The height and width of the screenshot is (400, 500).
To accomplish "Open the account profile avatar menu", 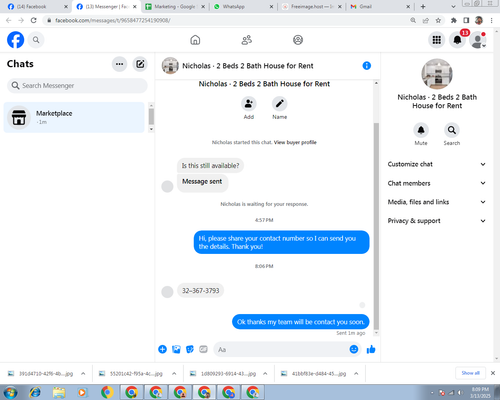I will [478, 40].
